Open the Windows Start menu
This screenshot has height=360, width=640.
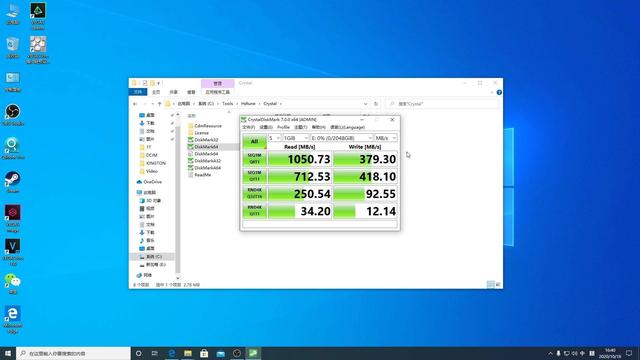(x=8, y=353)
